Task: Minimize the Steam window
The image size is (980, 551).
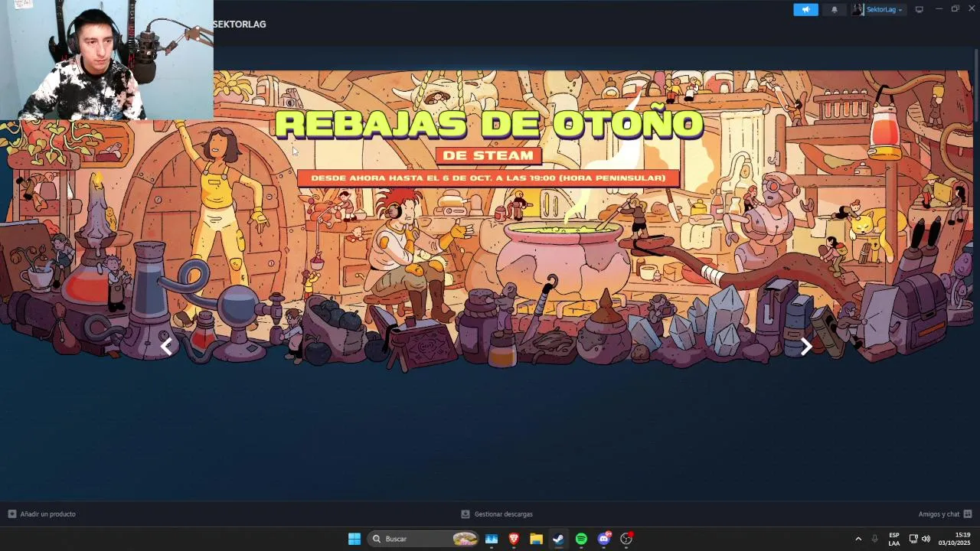Action: (x=939, y=8)
